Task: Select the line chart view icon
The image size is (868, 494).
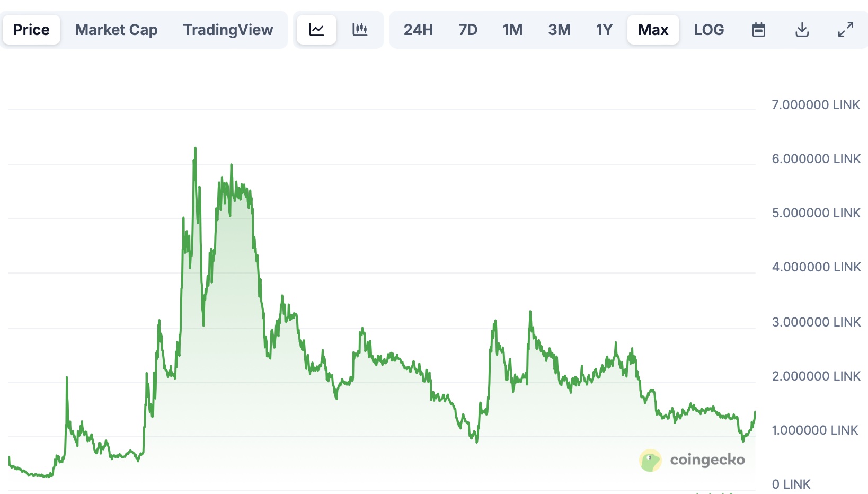Action: coord(316,30)
